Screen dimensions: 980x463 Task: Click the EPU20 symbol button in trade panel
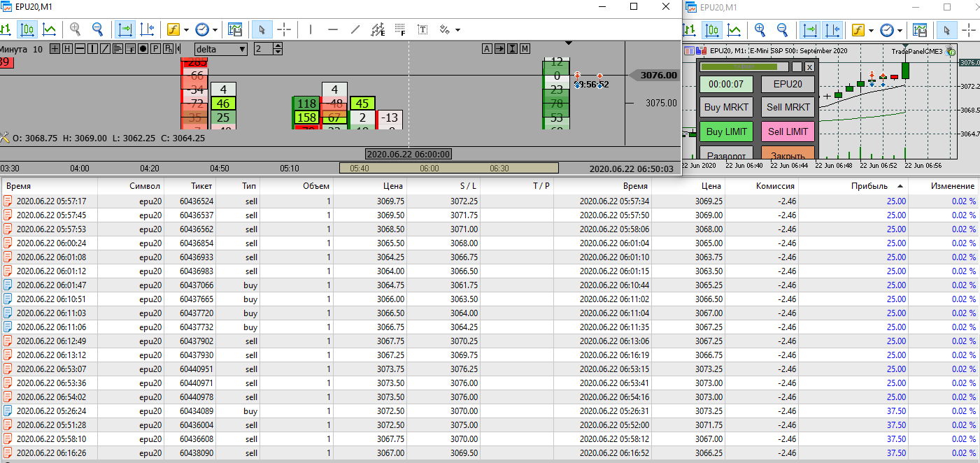click(x=788, y=84)
